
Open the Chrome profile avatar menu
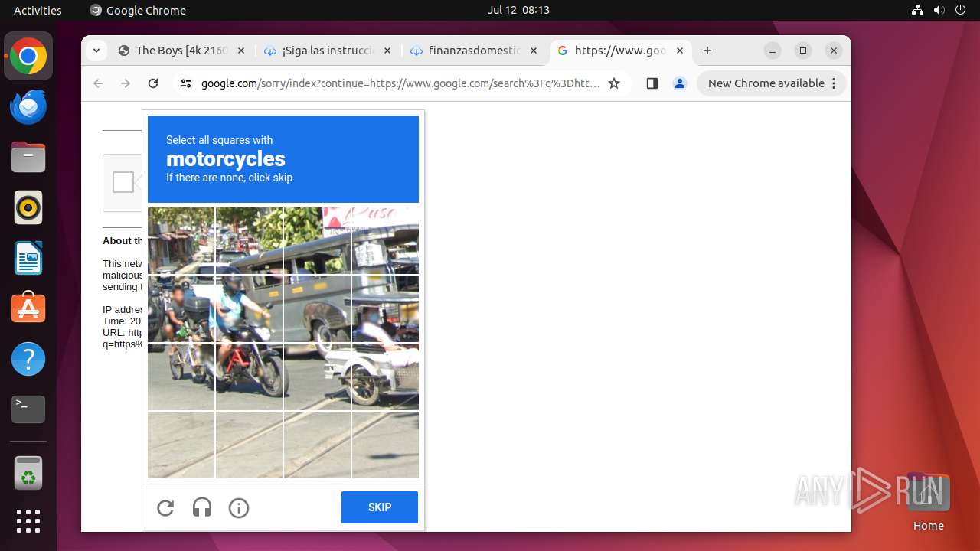pos(680,83)
